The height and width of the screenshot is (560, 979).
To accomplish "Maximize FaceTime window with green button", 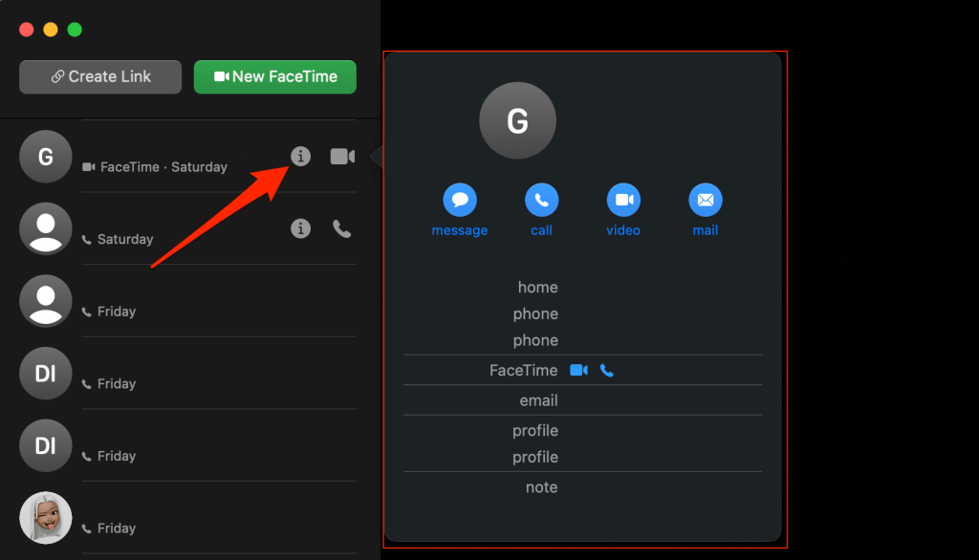I will (75, 30).
